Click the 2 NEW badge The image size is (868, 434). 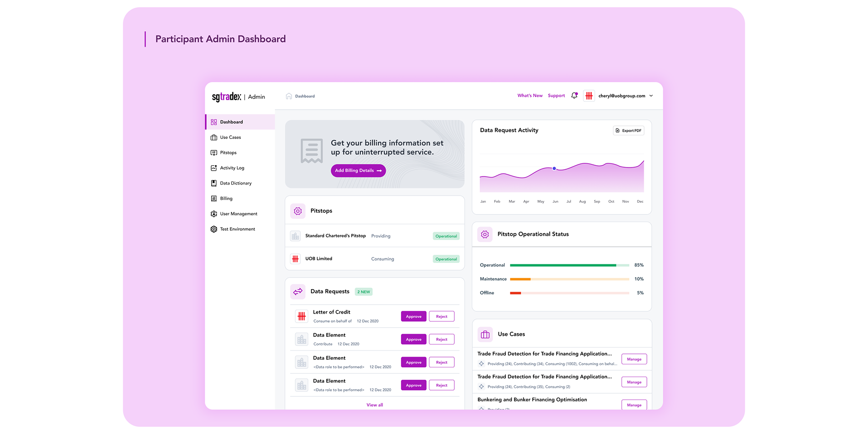(x=363, y=292)
